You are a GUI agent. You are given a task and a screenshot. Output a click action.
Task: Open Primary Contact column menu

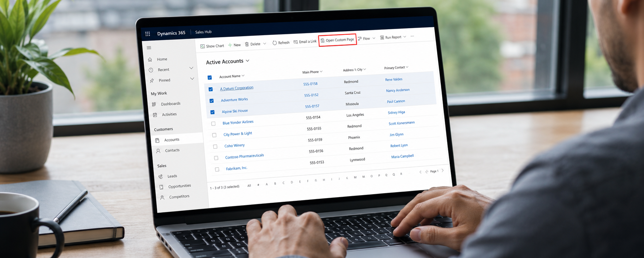pos(407,67)
